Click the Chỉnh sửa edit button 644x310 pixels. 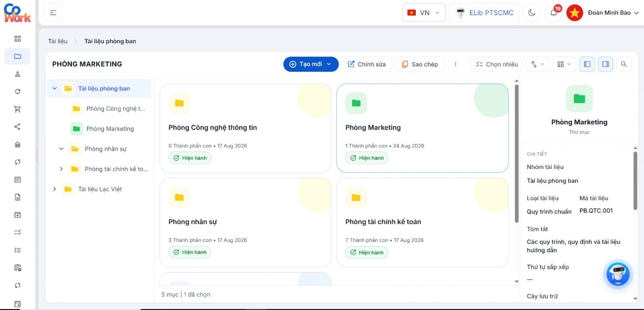pyautogui.click(x=367, y=64)
